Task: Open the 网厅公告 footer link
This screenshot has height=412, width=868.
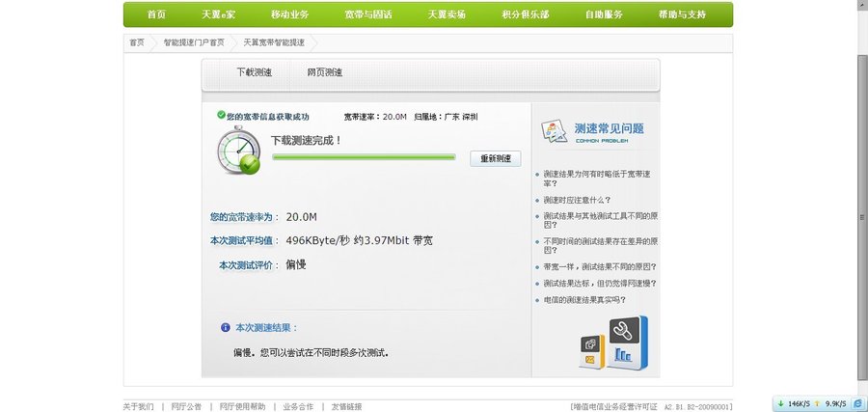Action: tap(186, 406)
